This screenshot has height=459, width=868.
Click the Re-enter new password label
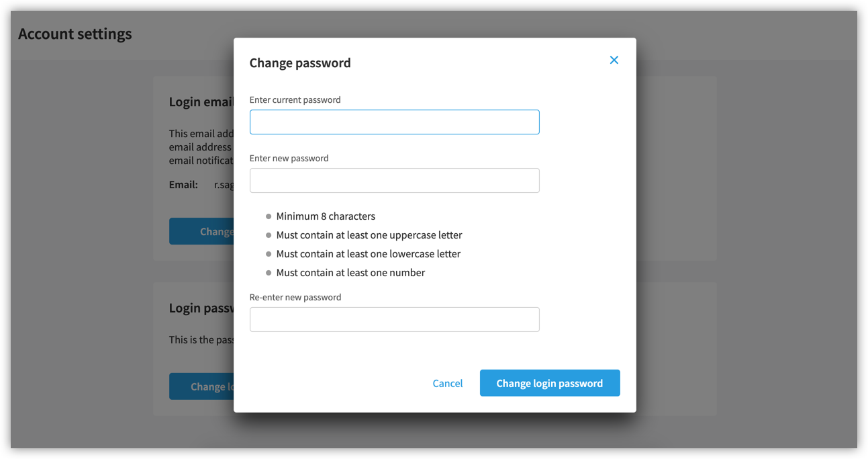coord(295,297)
